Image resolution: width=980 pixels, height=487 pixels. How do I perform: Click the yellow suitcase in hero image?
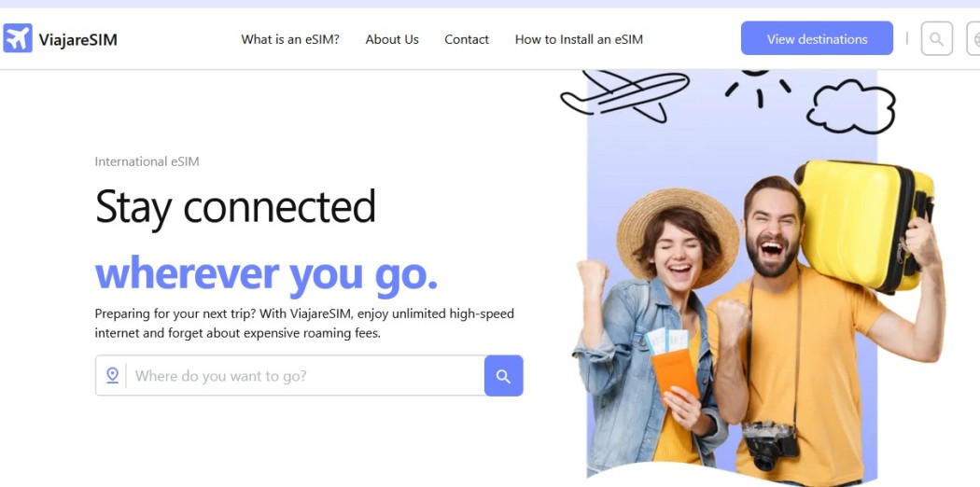(x=863, y=225)
